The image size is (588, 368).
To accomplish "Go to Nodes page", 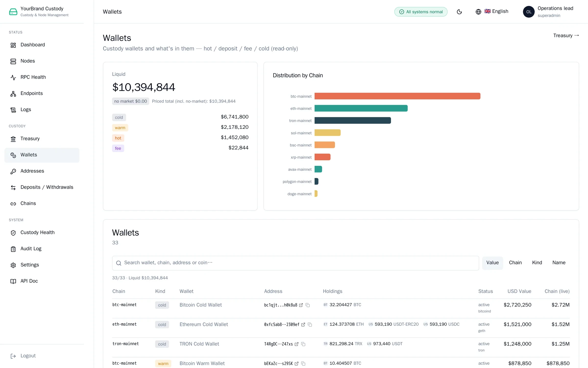I will point(42,61).
